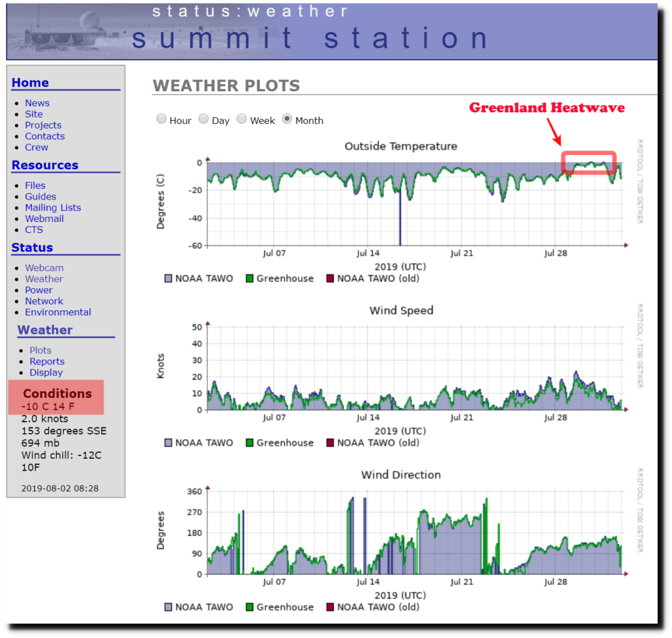The image size is (672, 638).
Task: Click the Home heading link
Action: pos(30,83)
